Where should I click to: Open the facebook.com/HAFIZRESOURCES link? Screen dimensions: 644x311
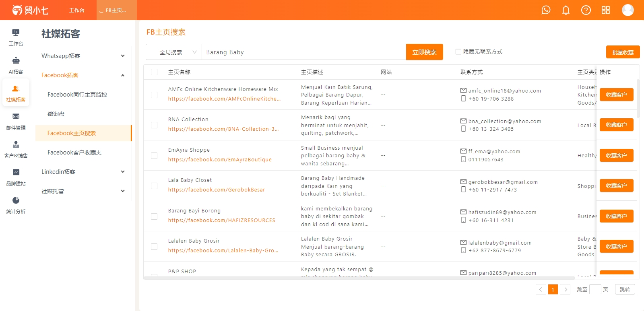[222, 220]
